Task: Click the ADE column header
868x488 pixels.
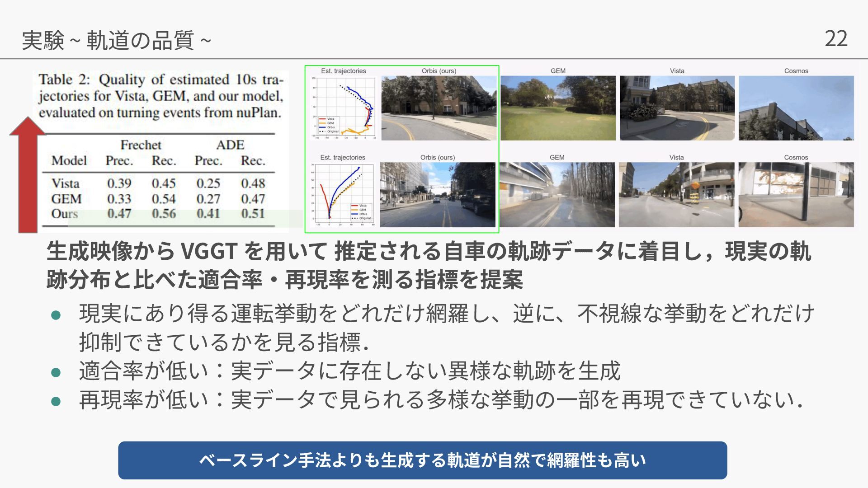Action: point(230,145)
